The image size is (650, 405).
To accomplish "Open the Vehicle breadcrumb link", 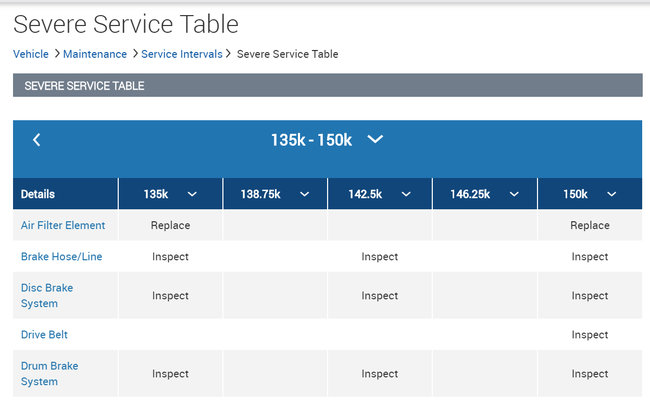I will tap(31, 54).
